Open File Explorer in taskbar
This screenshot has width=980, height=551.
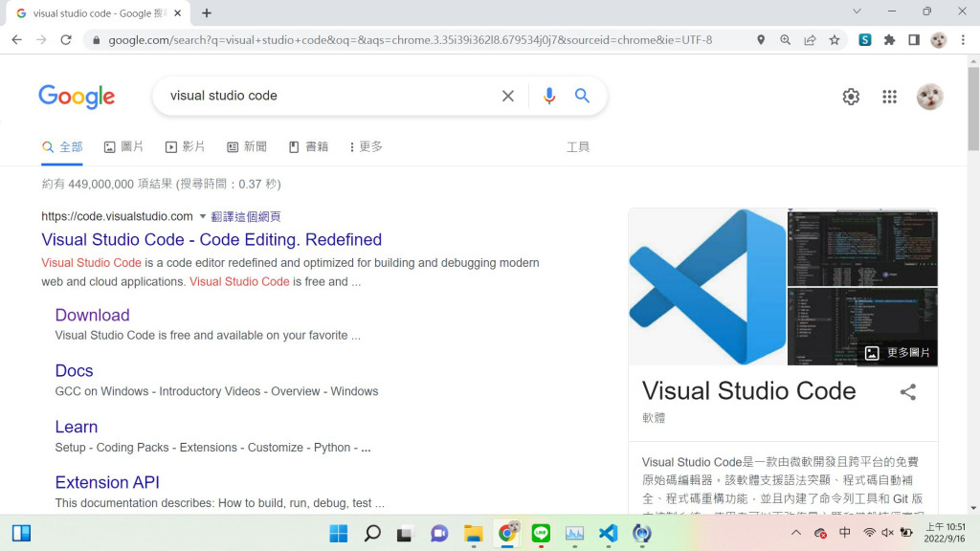473,534
